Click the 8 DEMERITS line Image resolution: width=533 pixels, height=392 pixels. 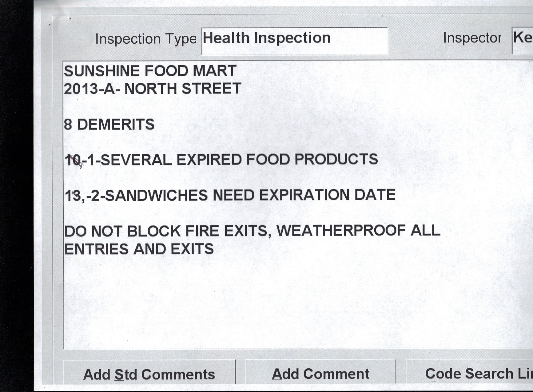tap(109, 125)
